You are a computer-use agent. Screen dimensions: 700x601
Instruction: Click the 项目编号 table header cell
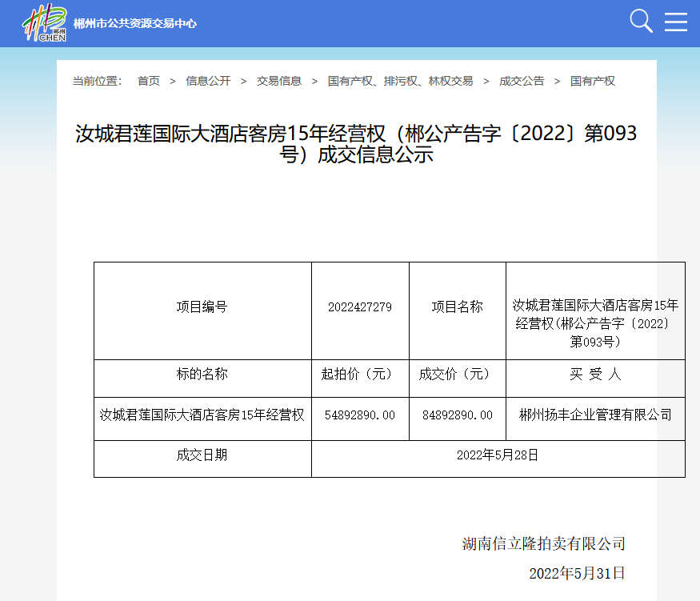click(x=202, y=307)
